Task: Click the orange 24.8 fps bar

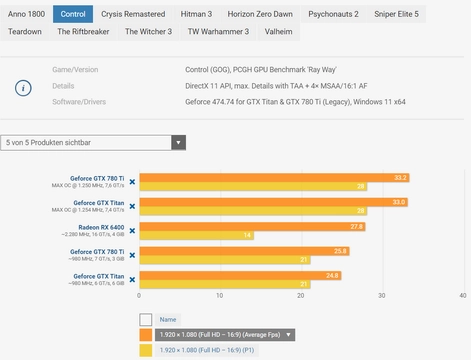Action: coord(240,275)
